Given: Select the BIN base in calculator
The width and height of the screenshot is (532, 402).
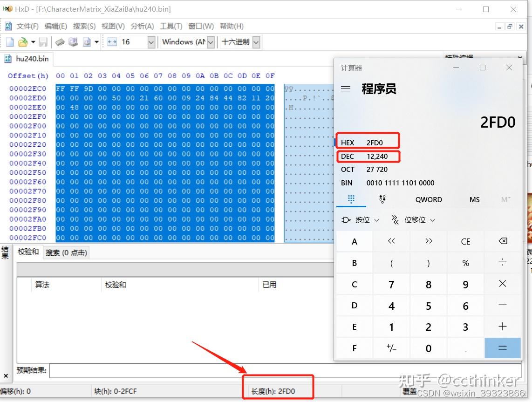Looking at the screenshot, I should 387,183.
